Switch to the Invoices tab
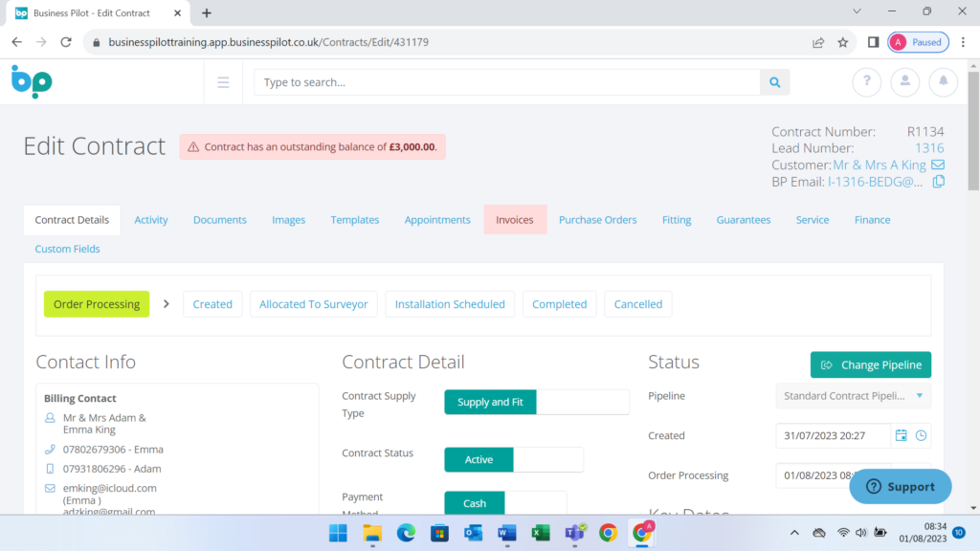 tap(515, 219)
